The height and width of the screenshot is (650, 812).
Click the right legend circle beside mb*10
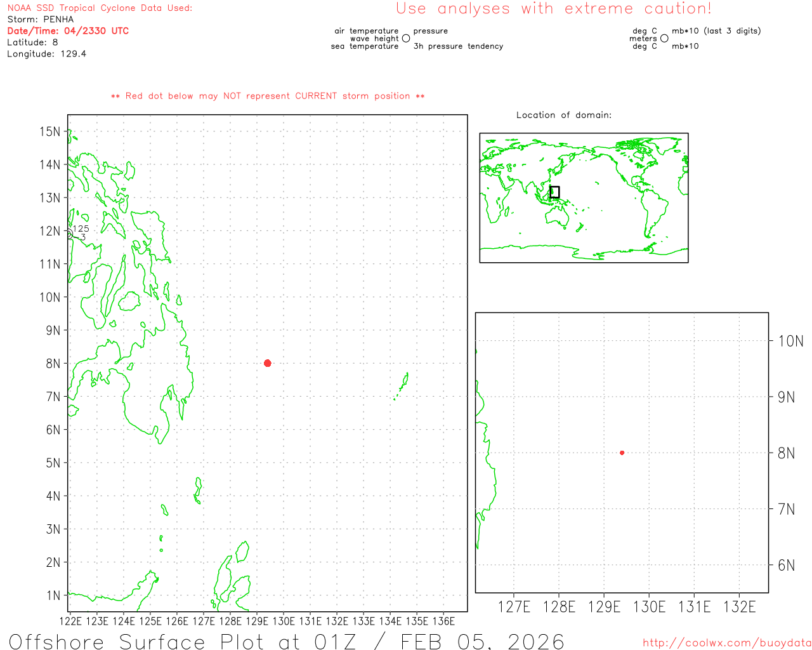(664, 38)
